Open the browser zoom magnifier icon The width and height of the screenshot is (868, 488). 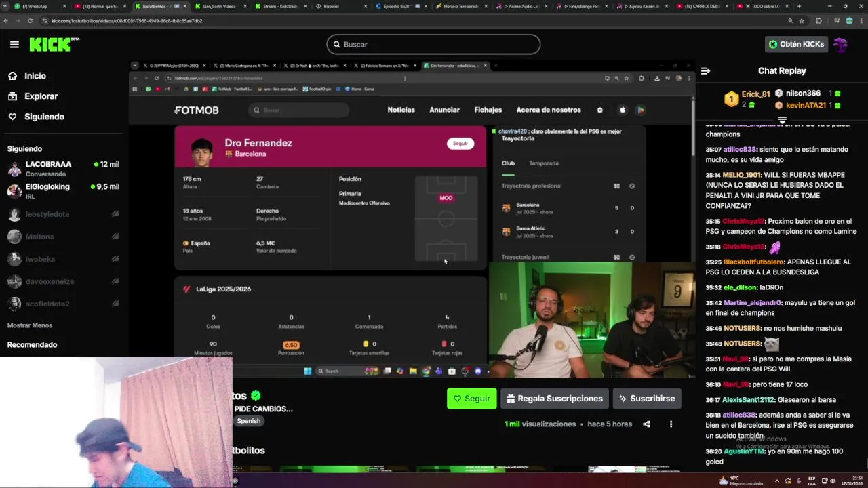790,21
